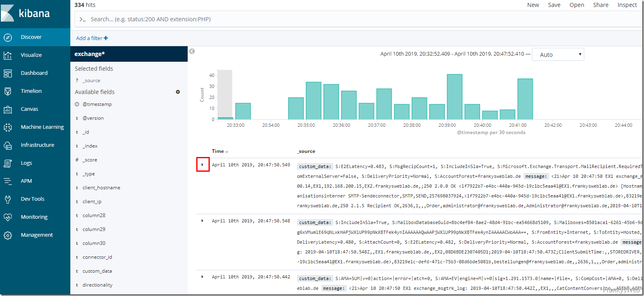Click the Visualize chart icon
The image size is (644, 296).
8,55
